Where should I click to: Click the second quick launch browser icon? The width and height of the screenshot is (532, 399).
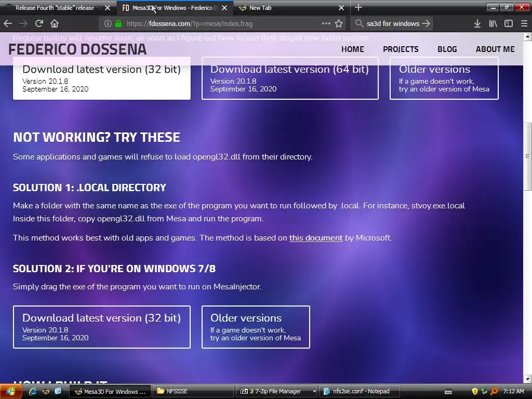[x=46, y=391]
